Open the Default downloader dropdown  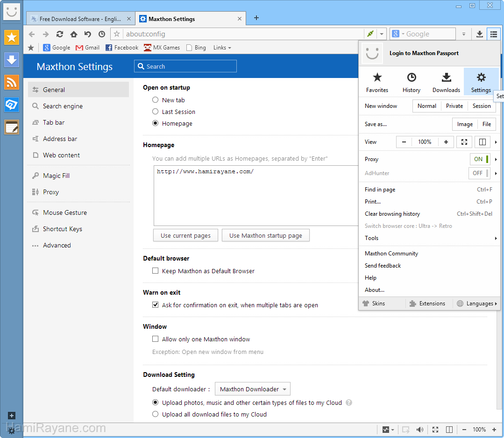pyautogui.click(x=252, y=389)
